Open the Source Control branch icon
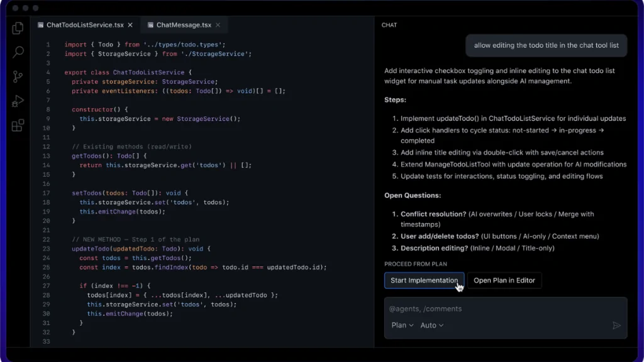The image size is (644, 362). pos(18,76)
